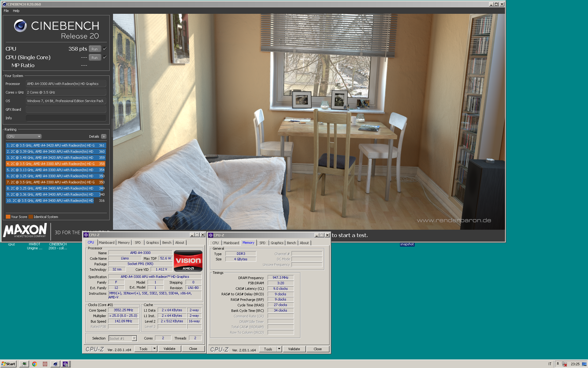
Task: Open the cpuz desktop shortcut
Action: (11, 244)
